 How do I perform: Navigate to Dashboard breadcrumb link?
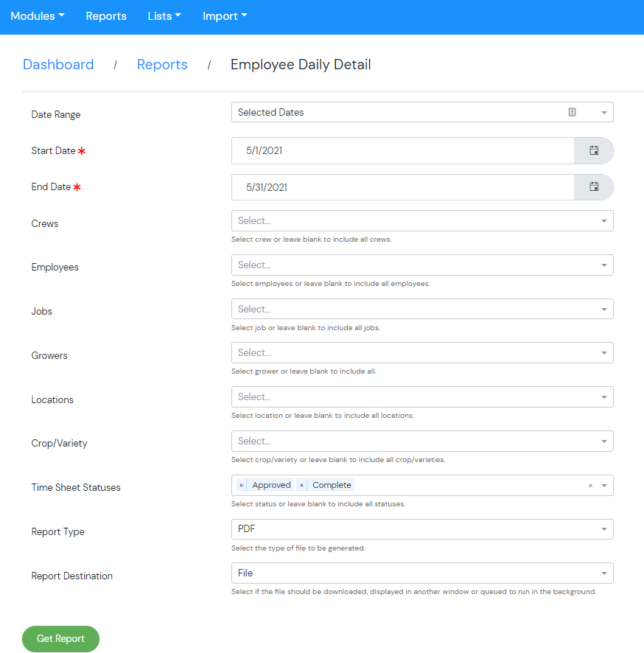click(x=58, y=65)
